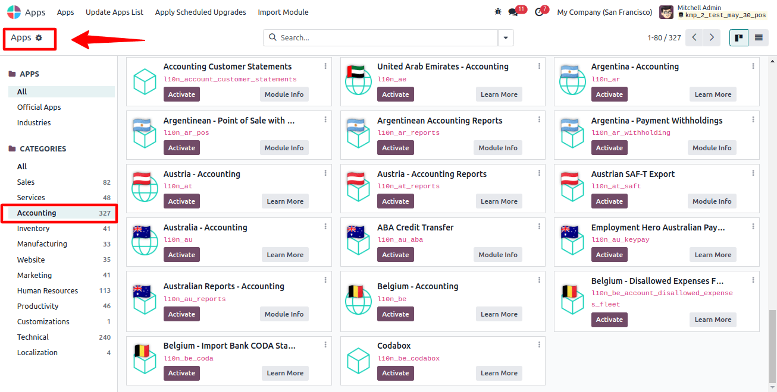Activate the Belgium - Accounting module
The width and height of the screenshot is (777, 392).
[x=395, y=314]
